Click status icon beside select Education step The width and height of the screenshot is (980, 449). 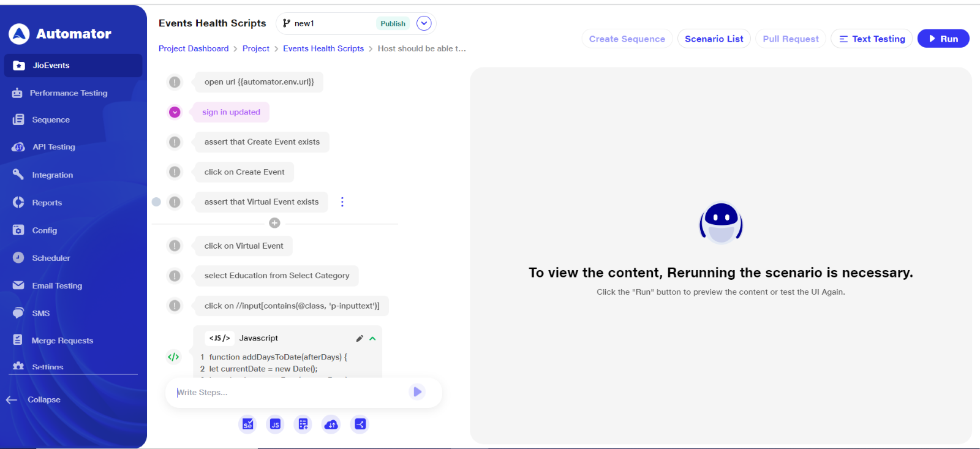(x=175, y=276)
